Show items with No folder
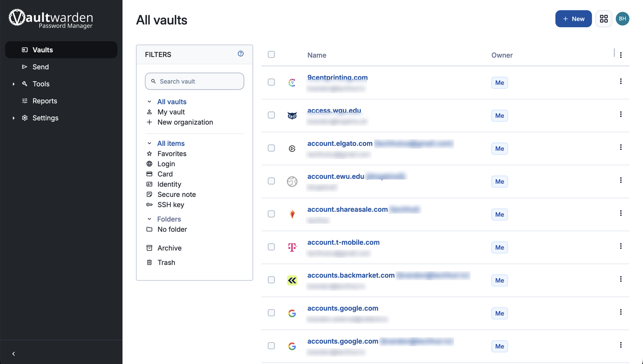The image size is (643, 364). pyautogui.click(x=172, y=229)
